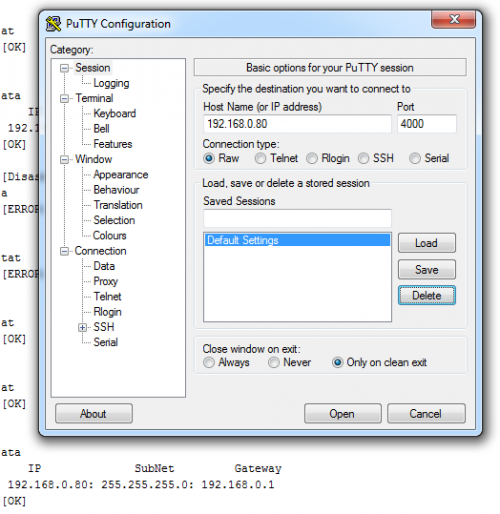This screenshot has width=500, height=514.
Task: Open the Data category
Action: click(104, 266)
